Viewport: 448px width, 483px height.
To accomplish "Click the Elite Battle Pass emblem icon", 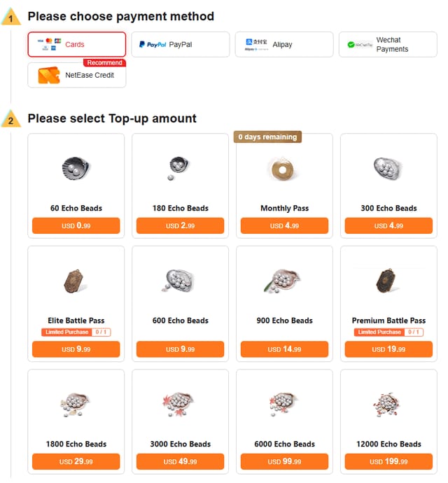I will click(76, 279).
